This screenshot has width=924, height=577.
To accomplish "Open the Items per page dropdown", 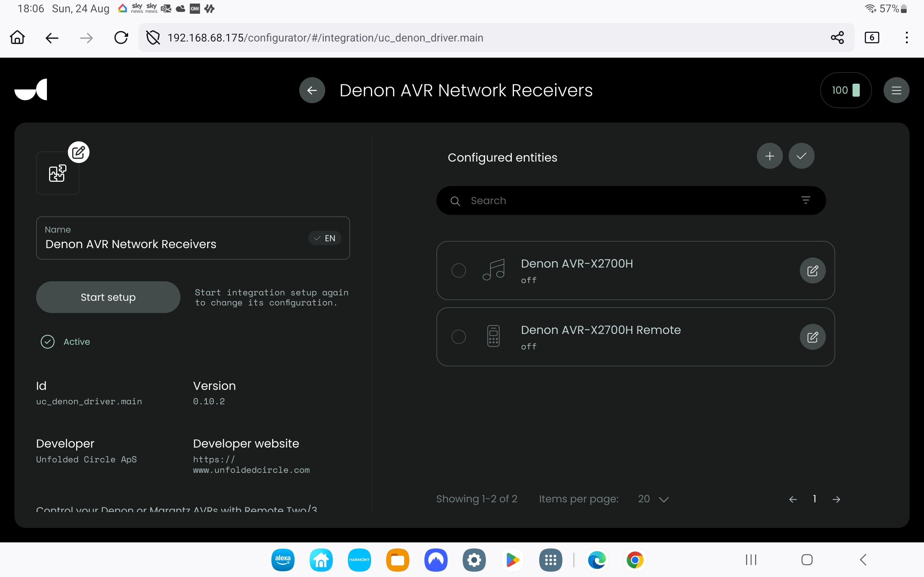I will click(653, 499).
